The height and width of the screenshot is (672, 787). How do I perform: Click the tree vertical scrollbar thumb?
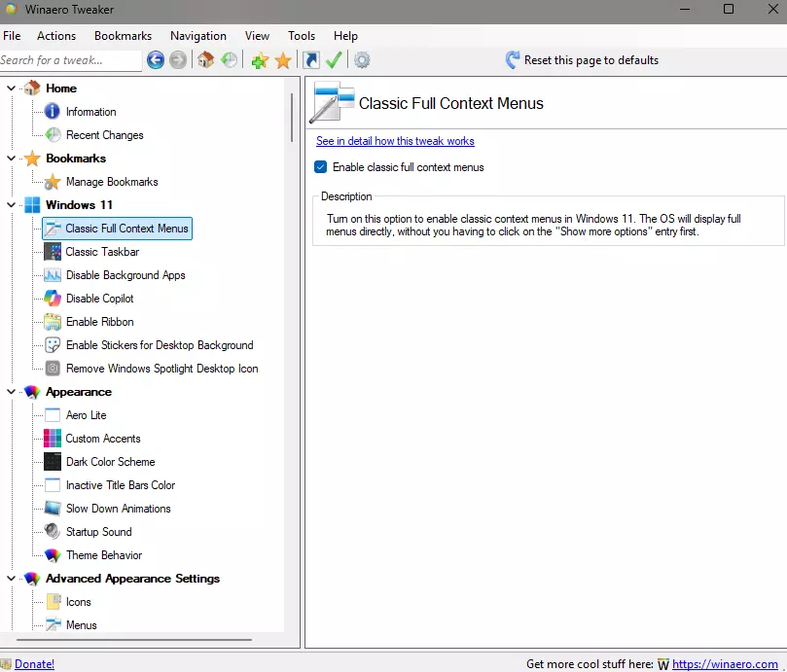291,118
